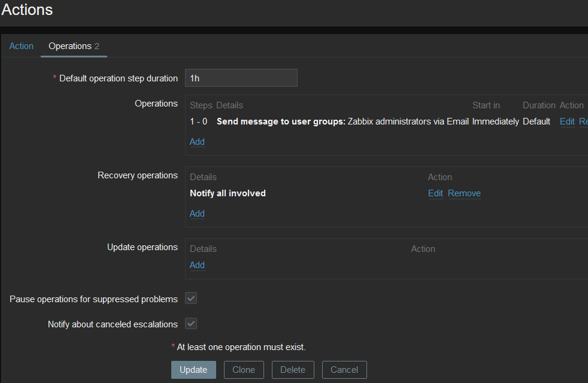Edit the Send message to user groups operation
This screenshot has height=383, width=588.
(567, 121)
